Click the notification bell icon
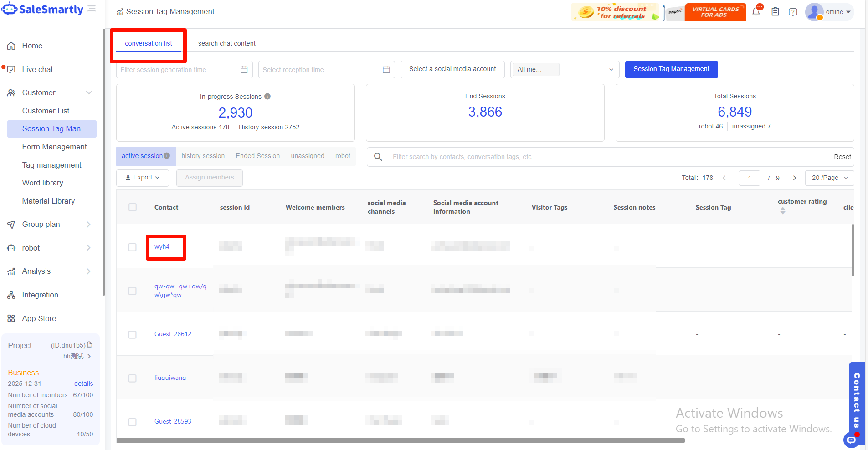The height and width of the screenshot is (450, 868). 756,12
